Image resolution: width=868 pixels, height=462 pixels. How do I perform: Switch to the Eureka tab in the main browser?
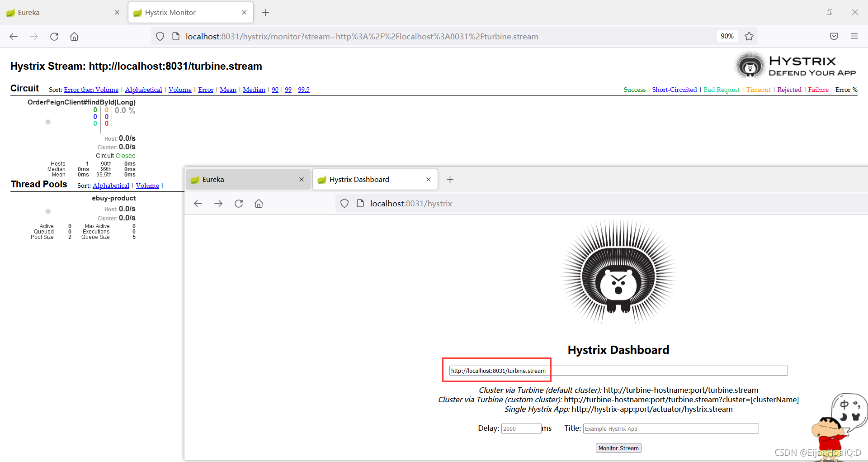(63, 13)
